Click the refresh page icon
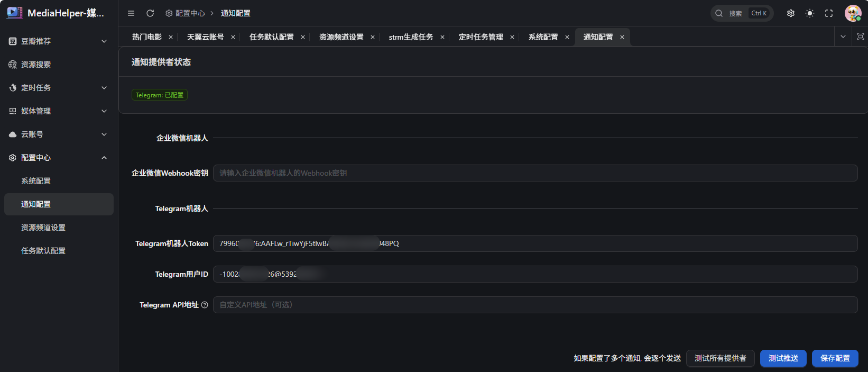Image resolution: width=868 pixels, height=372 pixels. (x=150, y=13)
